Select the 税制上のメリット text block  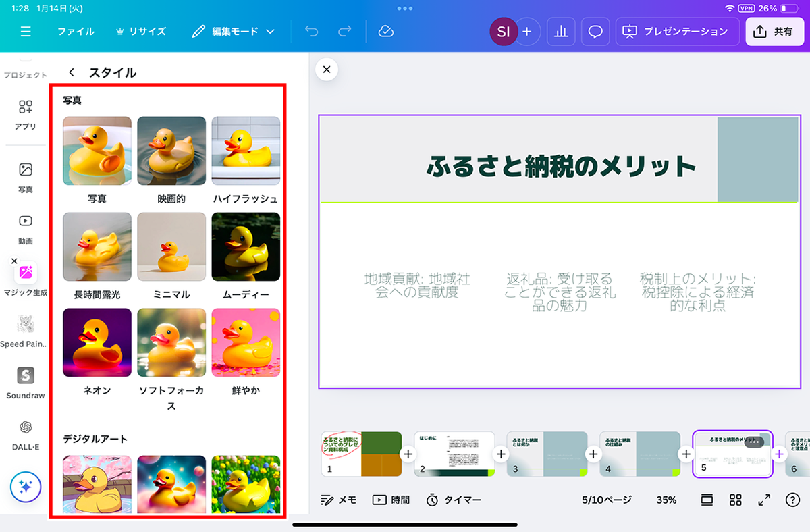pyautogui.click(x=698, y=292)
